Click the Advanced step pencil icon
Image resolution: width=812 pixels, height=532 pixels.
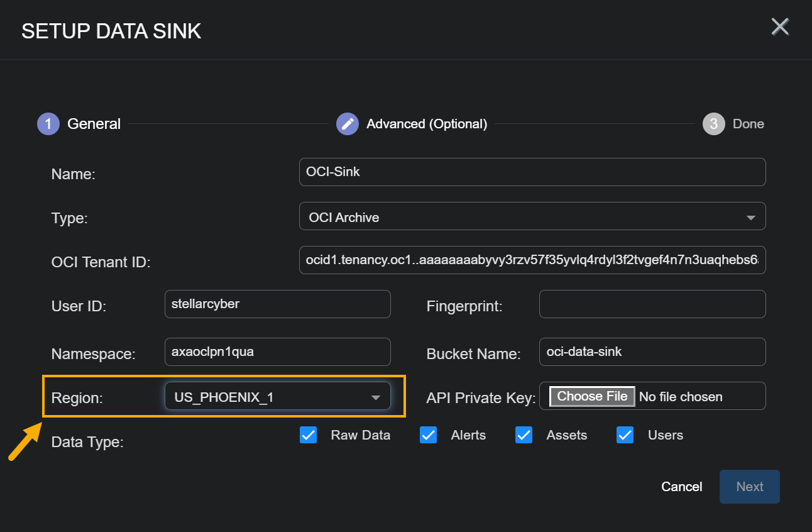click(x=348, y=124)
